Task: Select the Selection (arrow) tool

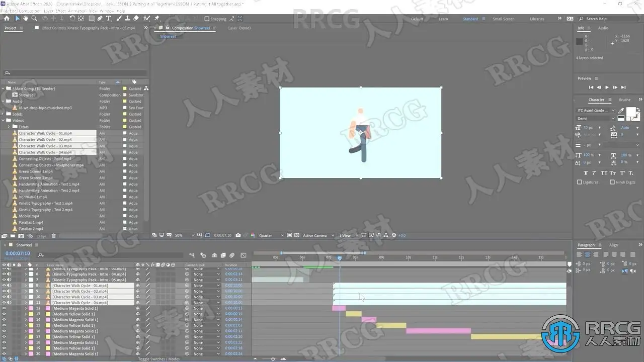Action: click(x=17, y=19)
